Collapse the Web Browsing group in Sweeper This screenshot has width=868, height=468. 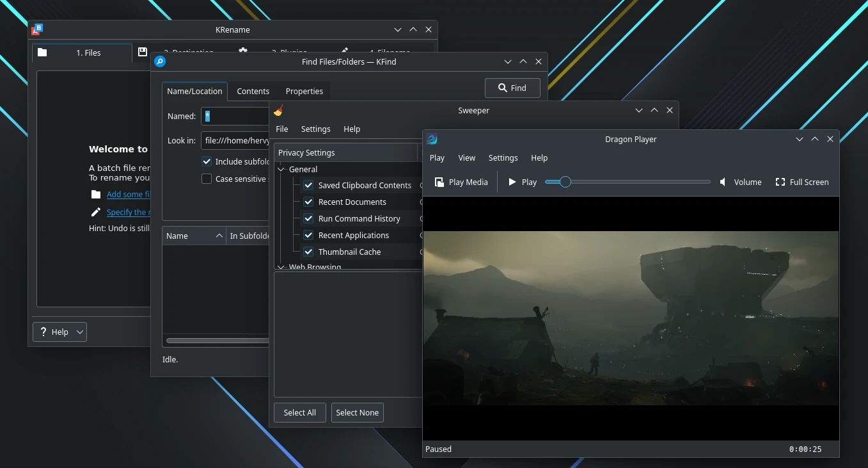[x=281, y=266]
